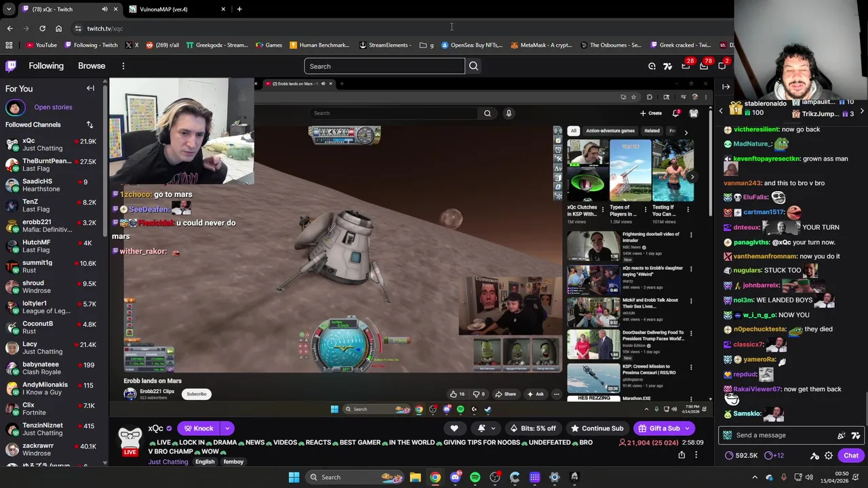Click the magnifier search button on Twitch
This screenshot has width=868, height=488.
click(473, 66)
